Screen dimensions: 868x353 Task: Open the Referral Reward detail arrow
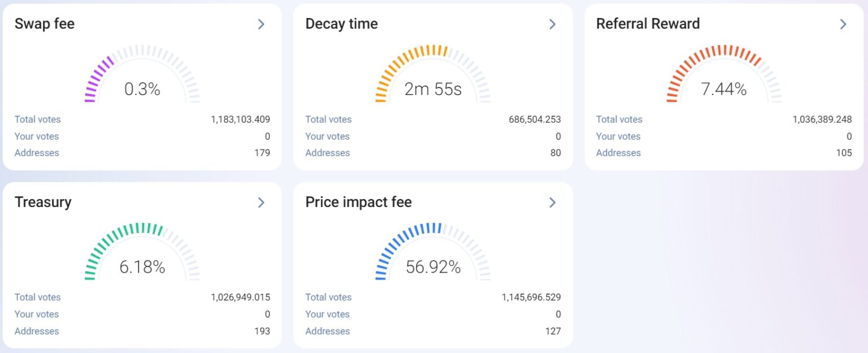[842, 24]
